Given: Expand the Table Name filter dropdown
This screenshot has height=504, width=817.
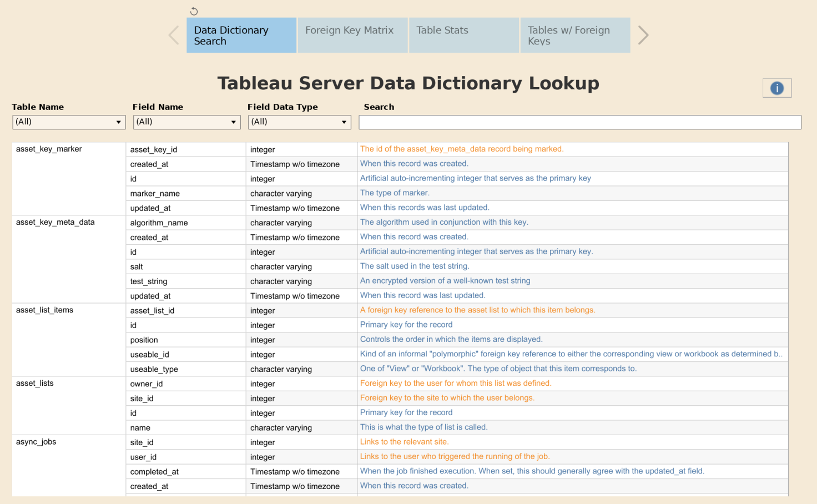Looking at the screenshot, I should pyautogui.click(x=69, y=122).
